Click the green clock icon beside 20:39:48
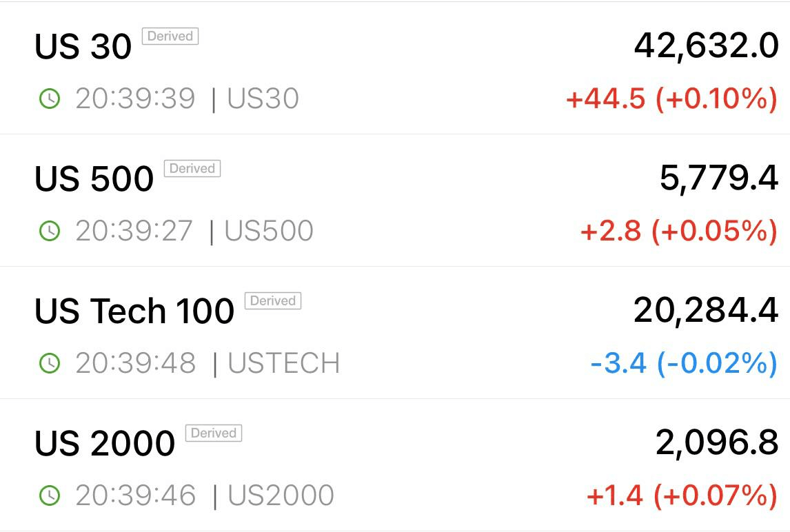The width and height of the screenshot is (790, 532). click(x=50, y=363)
